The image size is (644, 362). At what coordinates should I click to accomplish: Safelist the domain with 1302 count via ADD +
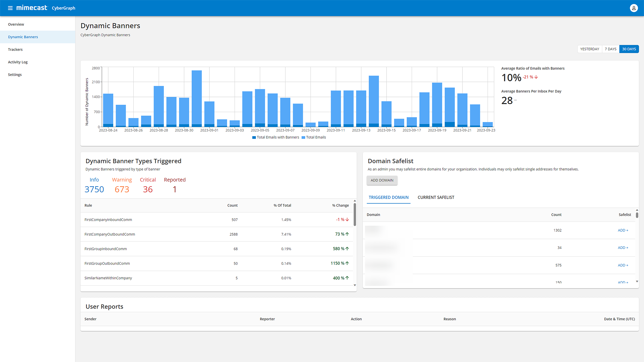(x=623, y=230)
